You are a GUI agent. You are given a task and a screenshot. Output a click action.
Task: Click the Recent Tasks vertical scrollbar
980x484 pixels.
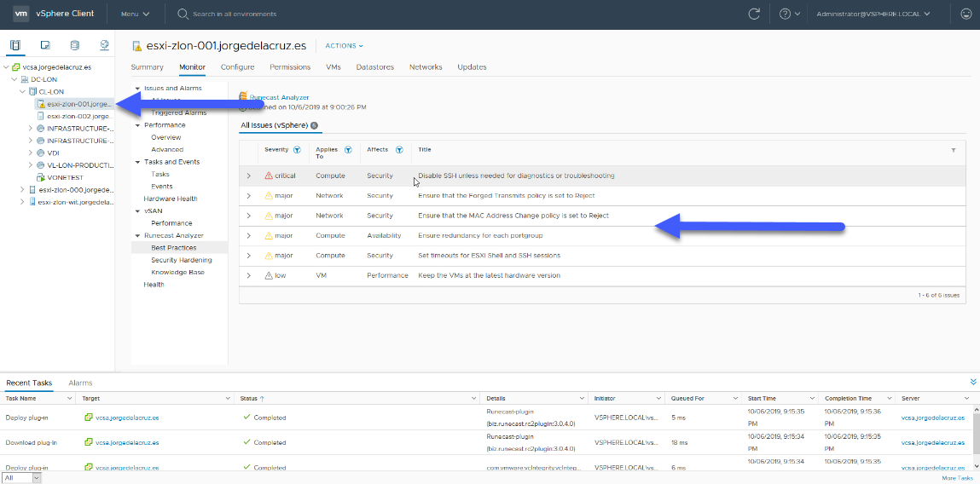tap(976, 437)
